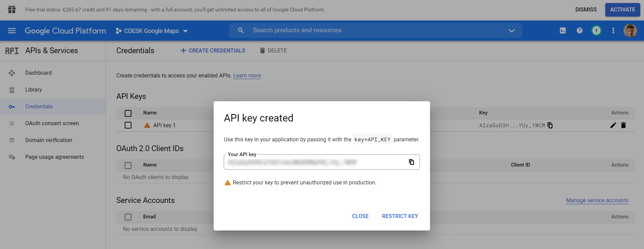Click the search magnifier icon
644x249 pixels.
(241, 30)
